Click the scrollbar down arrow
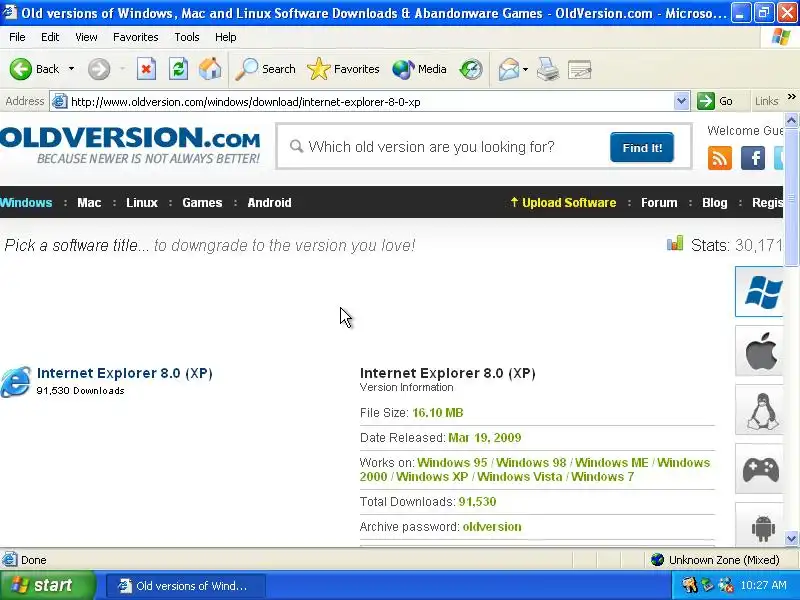Viewport: 800px width, 600px height. 791,538
